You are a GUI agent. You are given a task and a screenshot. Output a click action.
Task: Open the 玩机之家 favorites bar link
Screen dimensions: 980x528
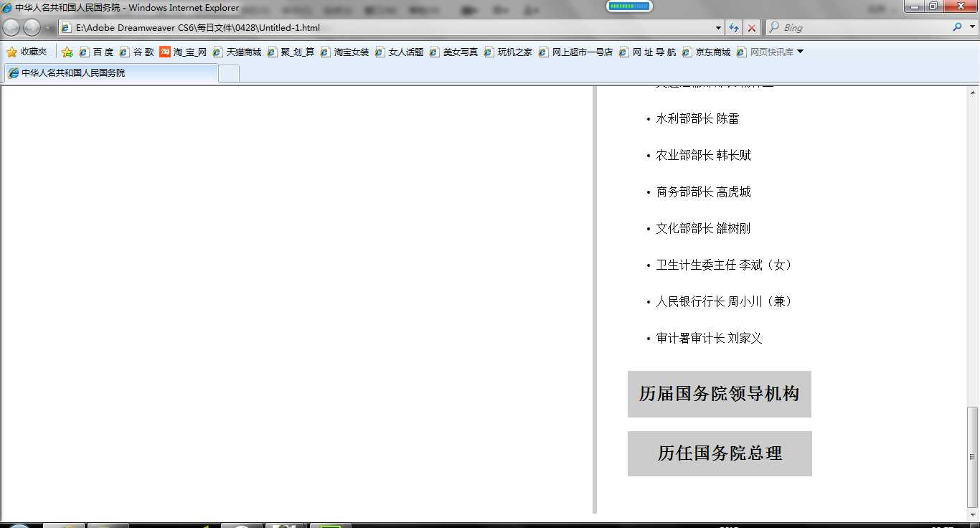[508, 52]
